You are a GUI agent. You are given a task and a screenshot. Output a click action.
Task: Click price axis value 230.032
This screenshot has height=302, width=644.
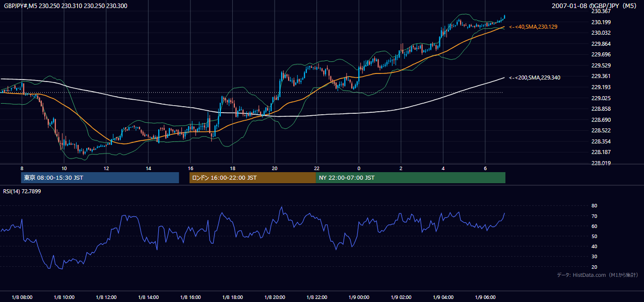click(601, 33)
